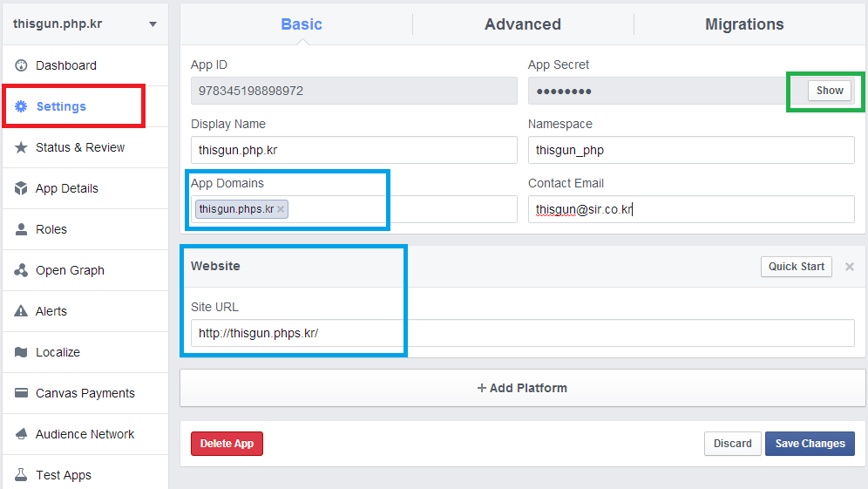Expand the thisgun.php.kr app selector dropdown
This screenshot has width=868, height=489.
[153, 24]
